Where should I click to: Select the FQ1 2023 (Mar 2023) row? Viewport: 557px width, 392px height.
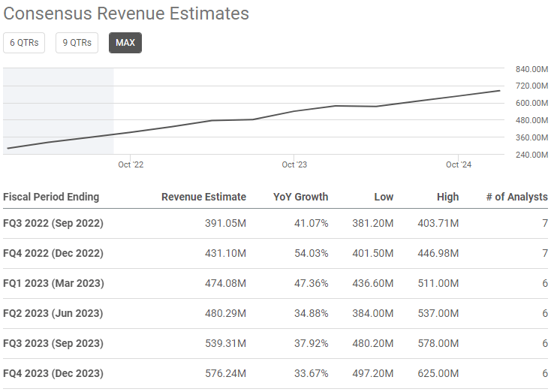tap(53, 283)
